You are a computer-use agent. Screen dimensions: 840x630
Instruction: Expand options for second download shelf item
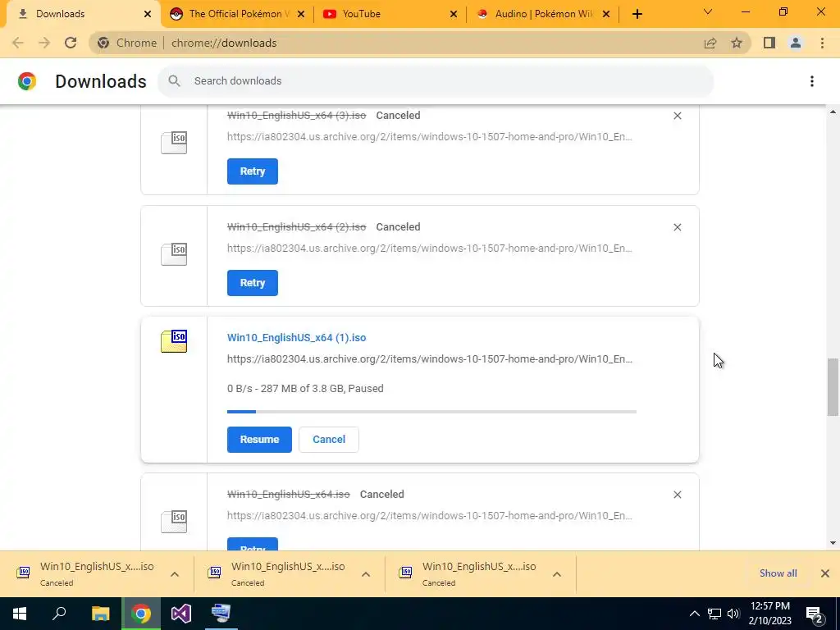point(366,574)
